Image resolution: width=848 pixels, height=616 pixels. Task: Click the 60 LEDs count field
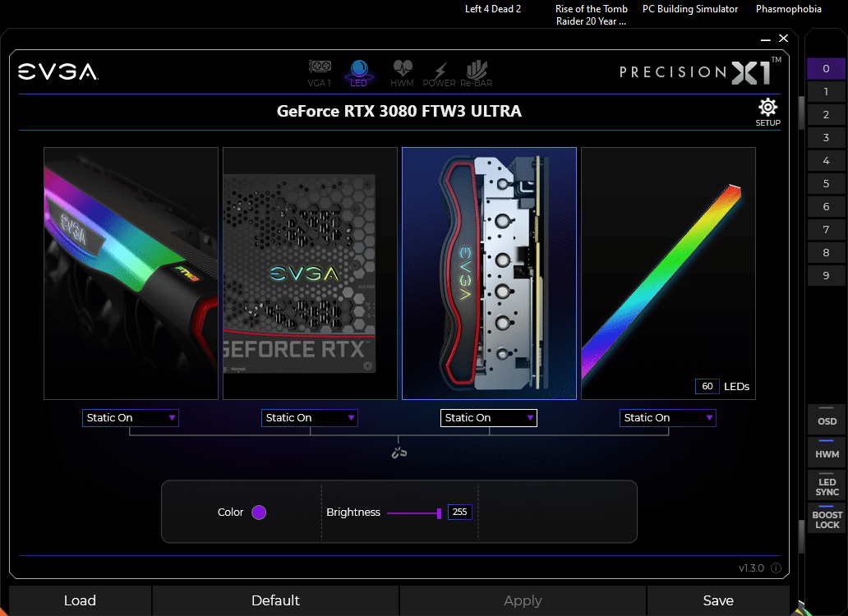707,386
